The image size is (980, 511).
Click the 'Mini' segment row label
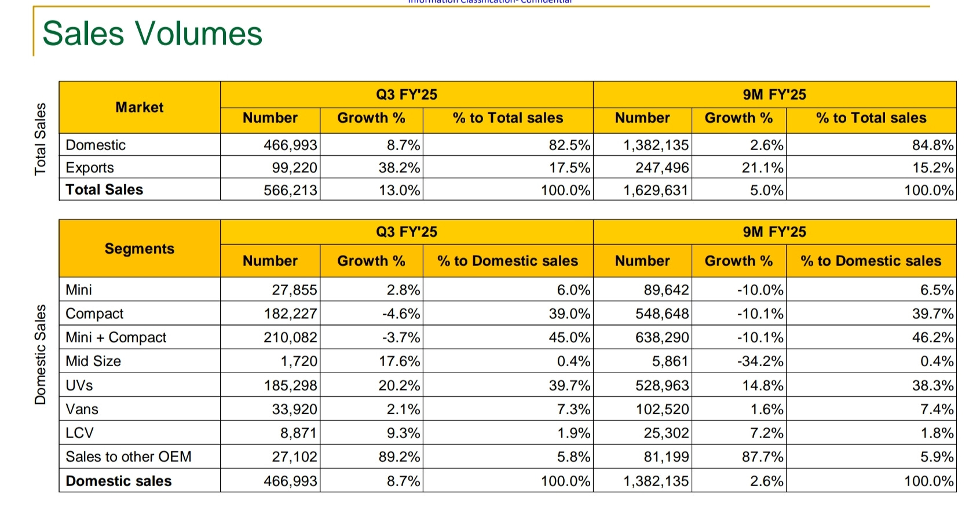pos(79,289)
